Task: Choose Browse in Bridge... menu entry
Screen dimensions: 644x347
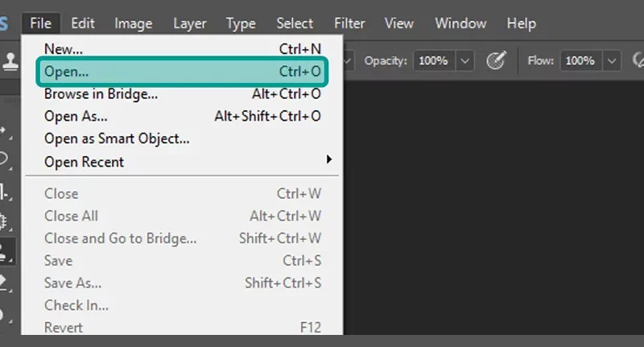Action: [x=183, y=94]
